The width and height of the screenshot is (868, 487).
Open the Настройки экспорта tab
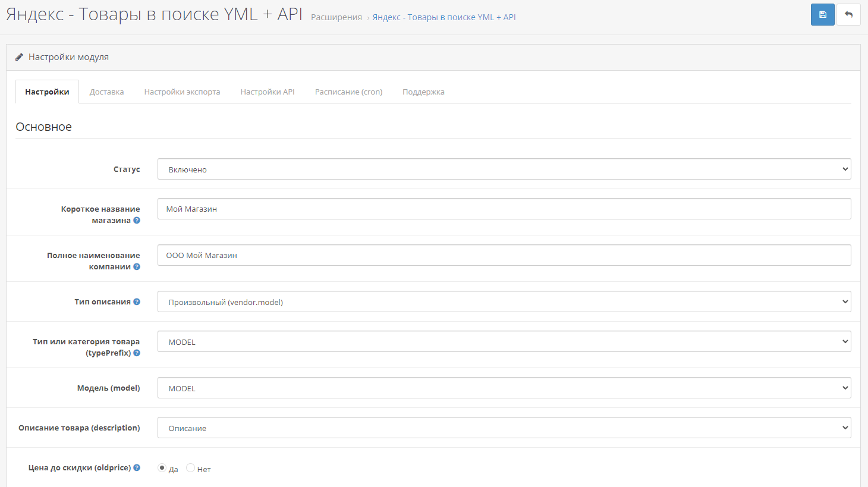point(183,92)
